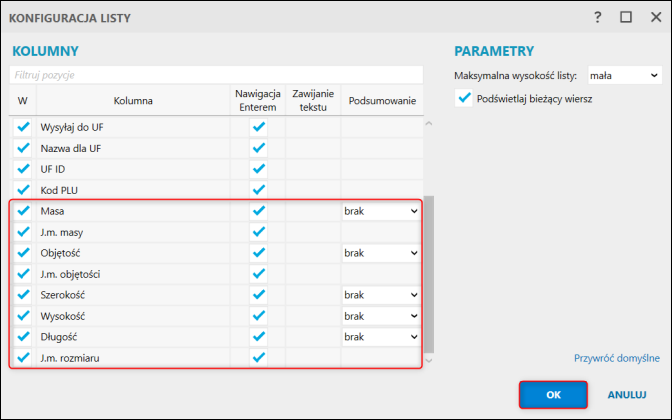The image size is (672, 420).
Task: Maximize the Konfiguracja listy window
Action: coord(626,17)
